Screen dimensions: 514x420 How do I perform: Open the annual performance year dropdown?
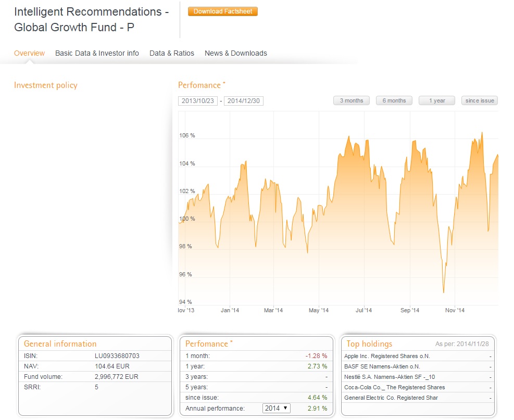(276, 408)
